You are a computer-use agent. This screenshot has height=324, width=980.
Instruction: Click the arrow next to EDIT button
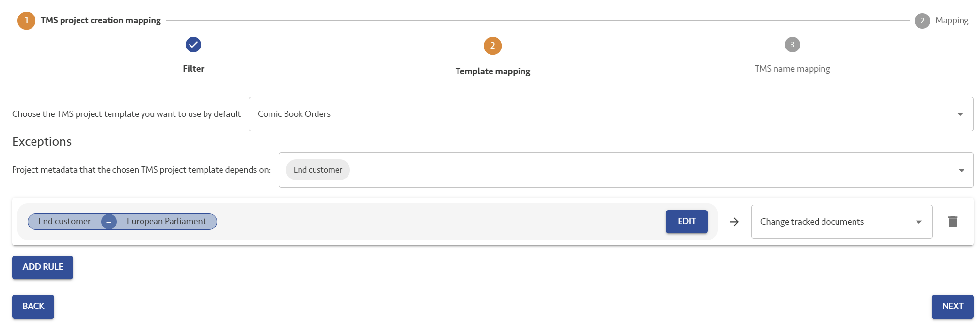pyautogui.click(x=734, y=222)
